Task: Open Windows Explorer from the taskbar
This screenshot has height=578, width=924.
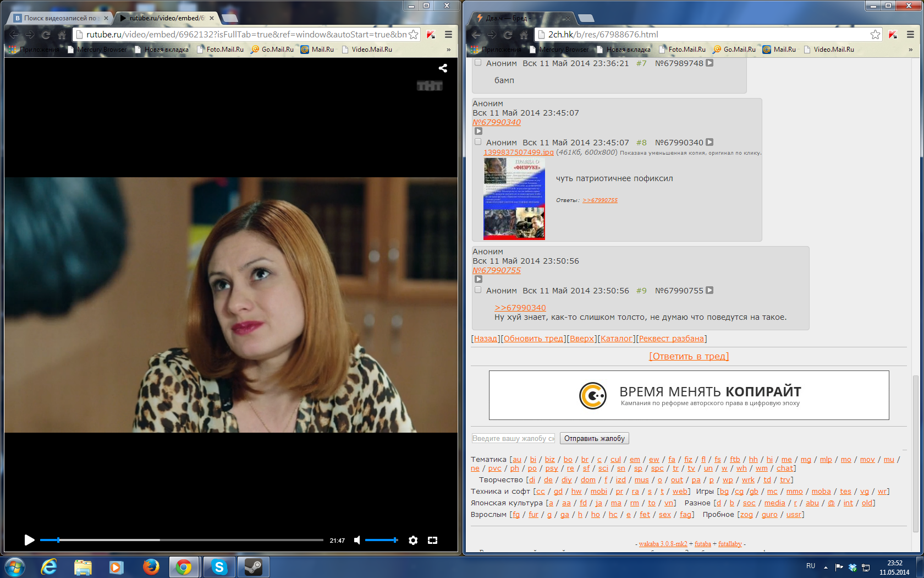Action: (82, 567)
